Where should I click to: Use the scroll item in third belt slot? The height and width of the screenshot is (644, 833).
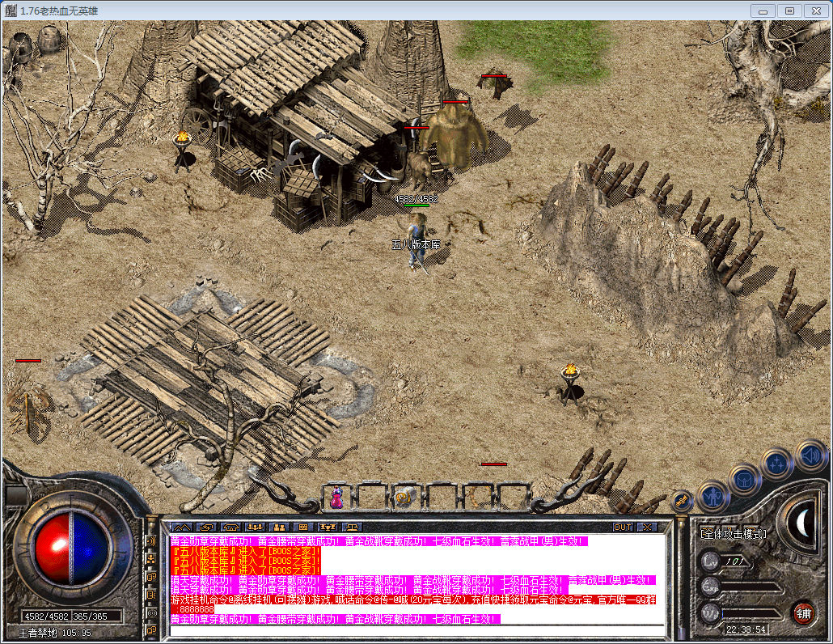407,498
